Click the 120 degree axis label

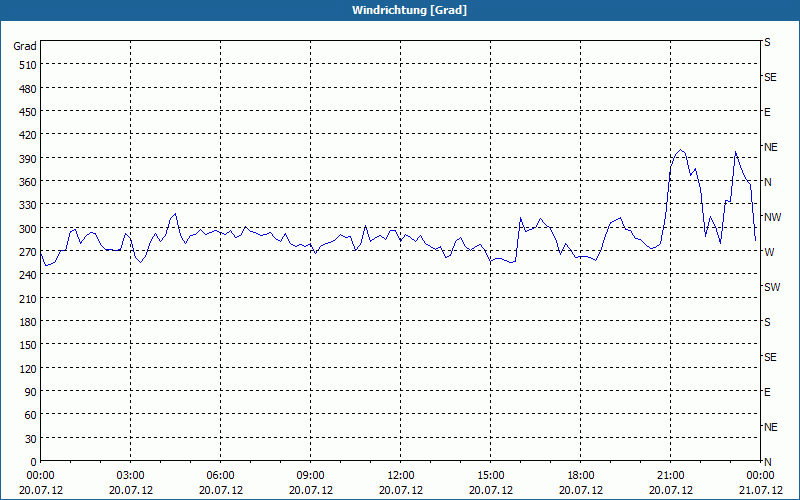28,368
